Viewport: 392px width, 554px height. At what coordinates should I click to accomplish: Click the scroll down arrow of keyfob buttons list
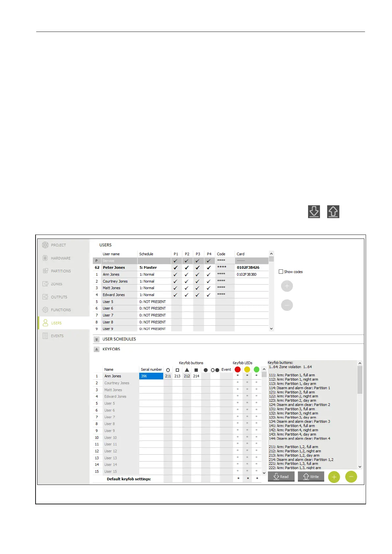tap(360, 466)
